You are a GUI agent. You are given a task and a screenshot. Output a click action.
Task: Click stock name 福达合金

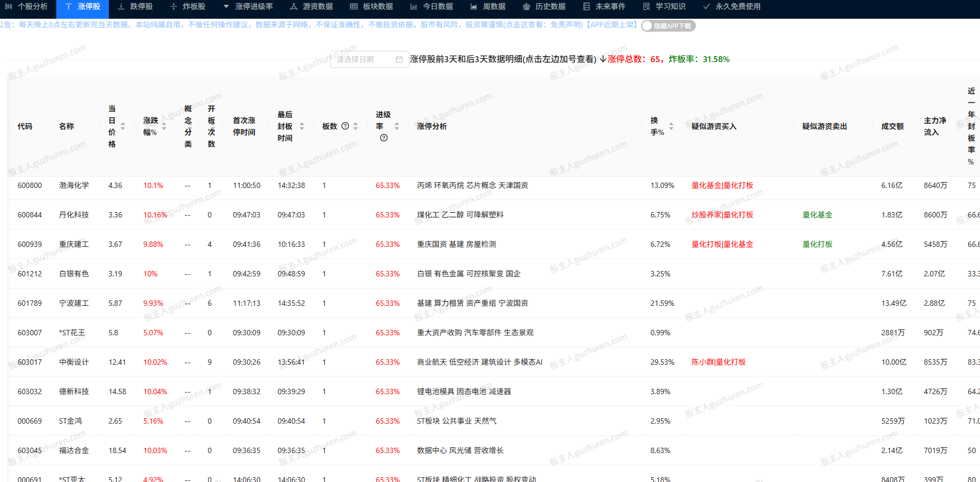click(x=74, y=450)
